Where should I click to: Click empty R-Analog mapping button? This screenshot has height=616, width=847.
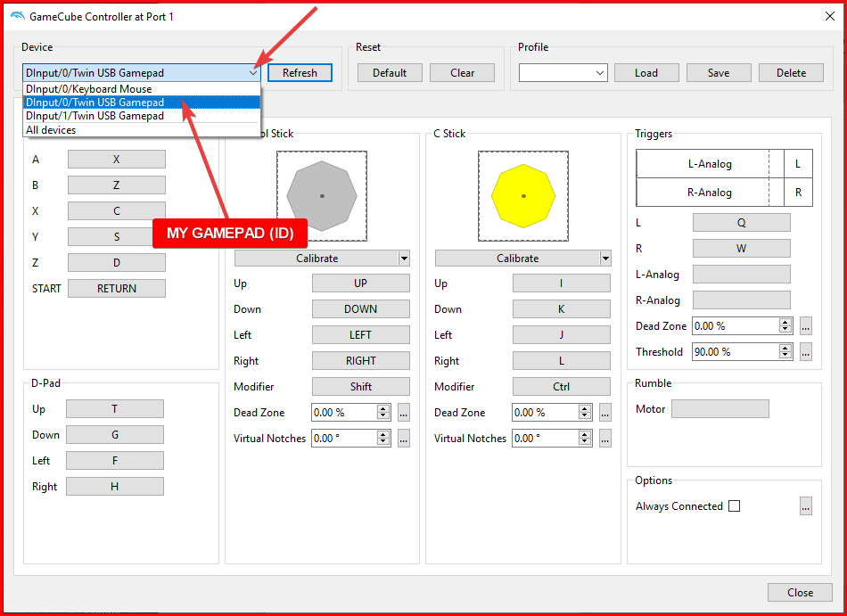tap(741, 300)
